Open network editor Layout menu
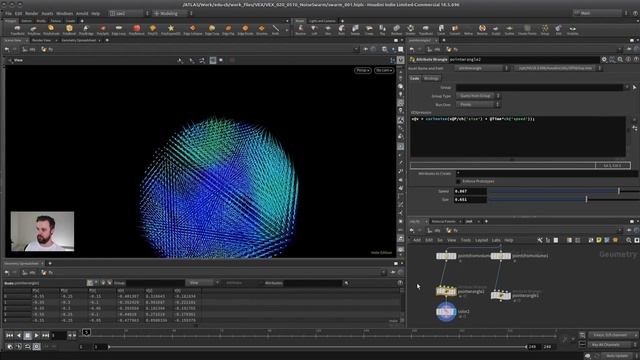Viewport: 640px width, 360px height. (481, 240)
